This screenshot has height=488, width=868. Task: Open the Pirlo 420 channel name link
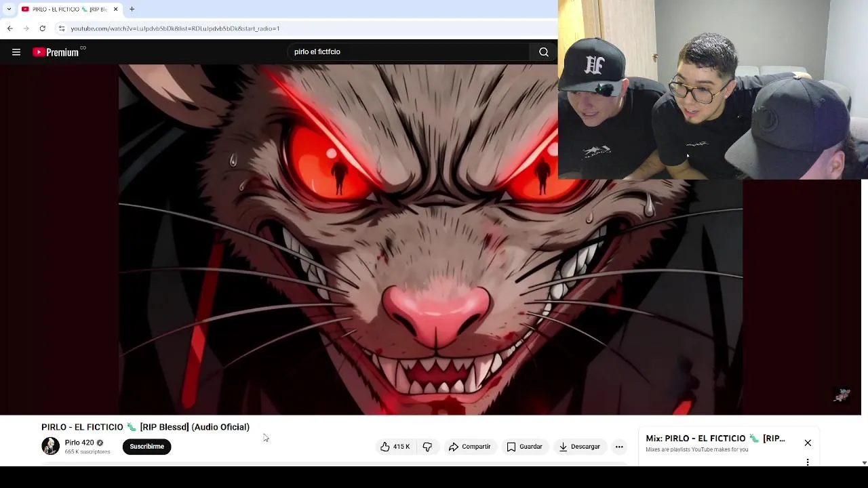pyautogui.click(x=79, y=443)
